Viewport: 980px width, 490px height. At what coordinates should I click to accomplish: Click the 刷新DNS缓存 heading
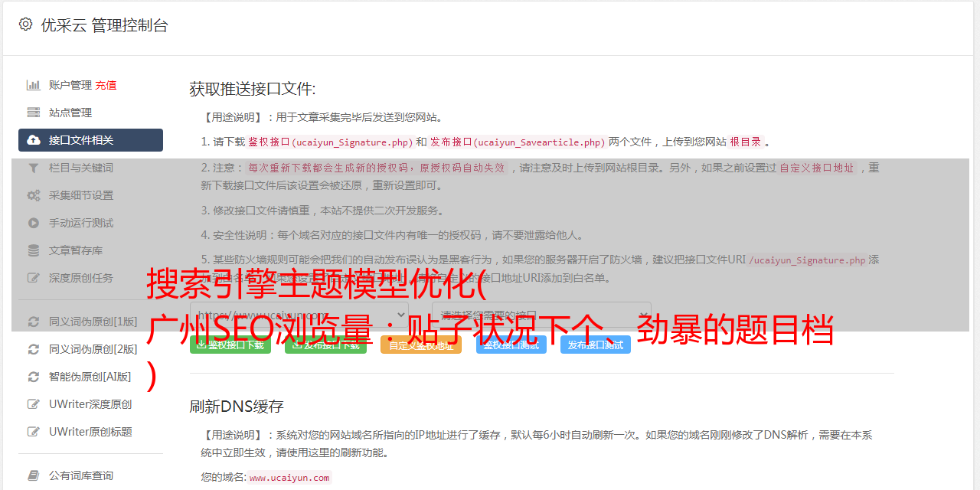(237, 407)
